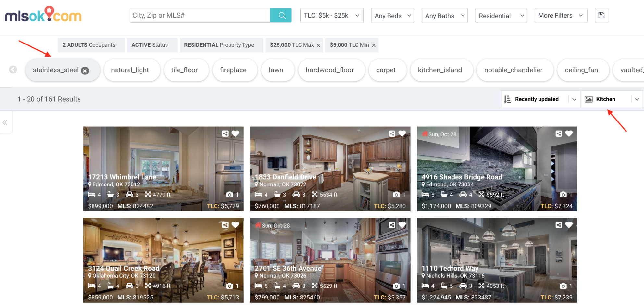Share the 17213 Whimbrel Lane listing

pyautogui.click(x=225, y=133)
